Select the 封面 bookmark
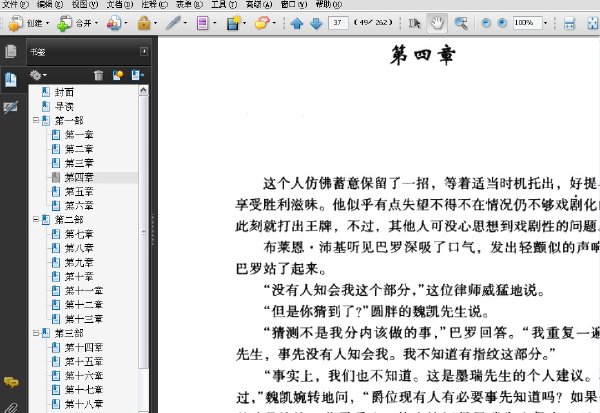The image size is (600, 413). pos(64,92)
